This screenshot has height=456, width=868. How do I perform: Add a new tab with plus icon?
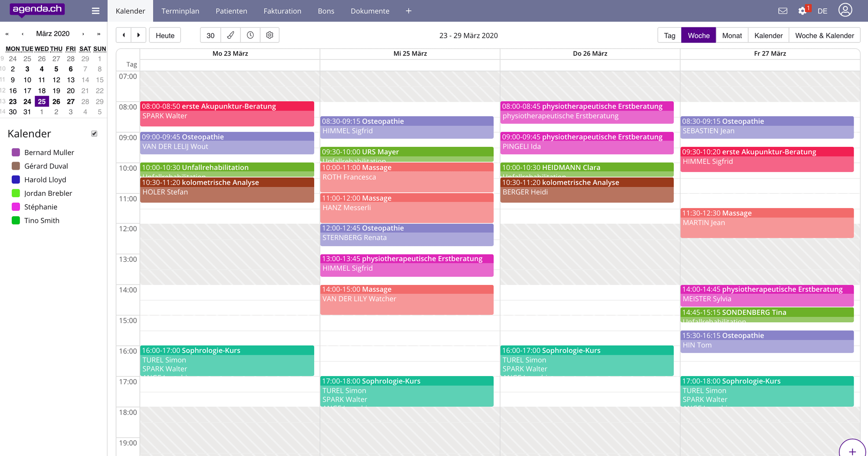tap(408, 11)
